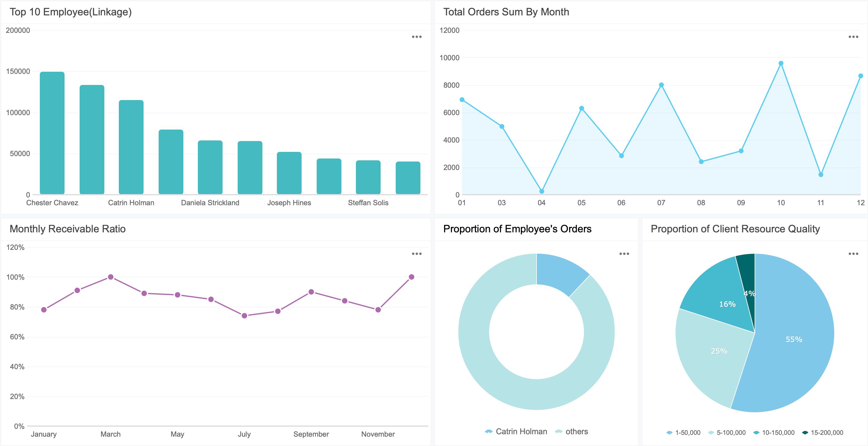Click the Catrin Holman bar
Image resolution: width=868 pixels, height=446 pixels.
pyautogui.click(x=131, y=147)
